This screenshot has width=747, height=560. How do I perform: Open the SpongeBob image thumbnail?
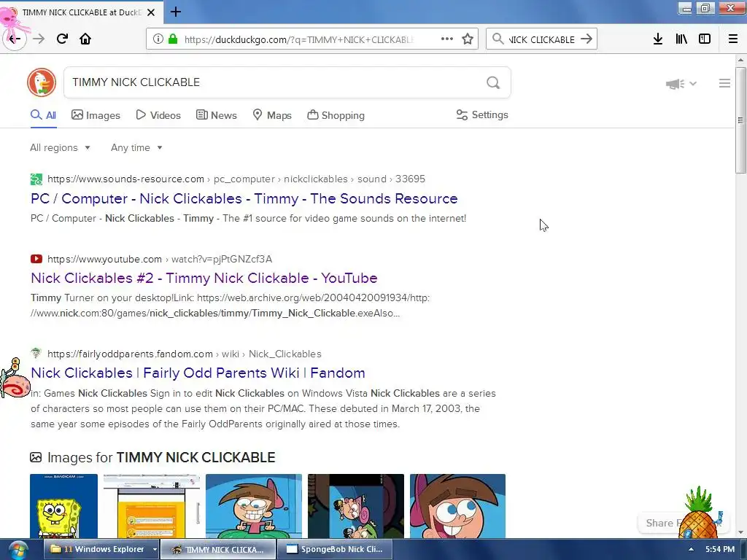[x=64, y=506]
